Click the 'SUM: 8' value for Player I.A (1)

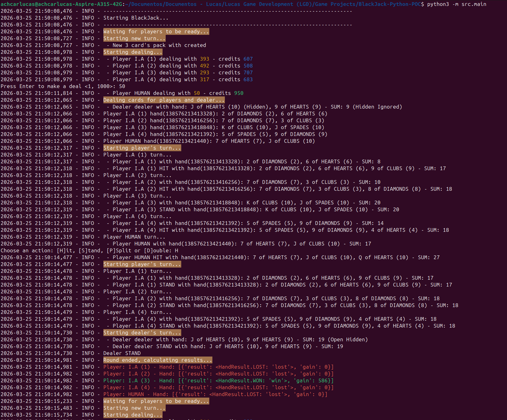pos(371,161)
